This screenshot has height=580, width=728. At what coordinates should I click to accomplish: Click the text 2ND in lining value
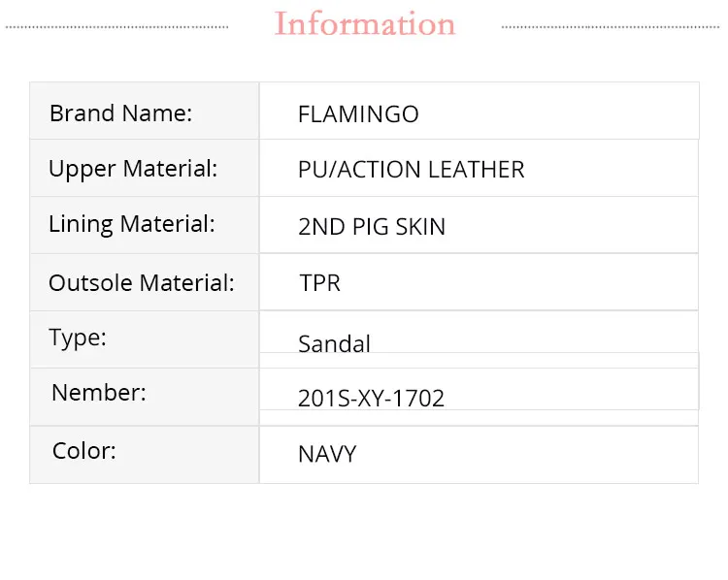(321, 227)
